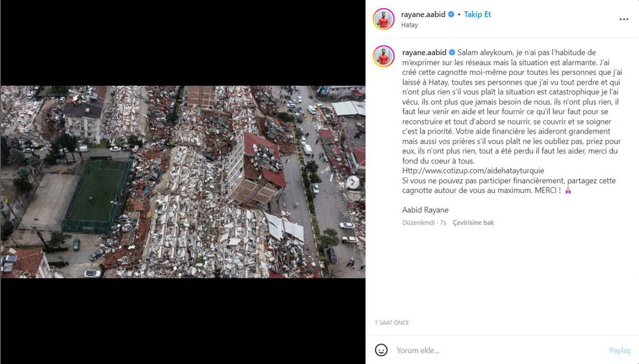Show translation via Çevirisine bak
Screen dimensions: 639x364
tap(473, 222)
